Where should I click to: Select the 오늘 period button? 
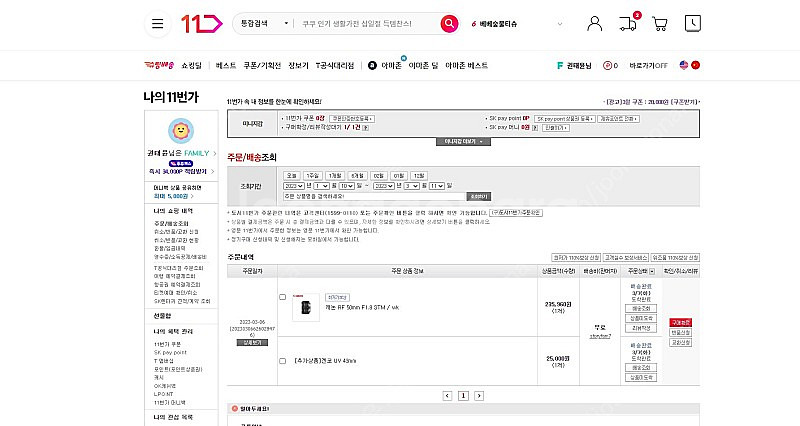pyautogui.click(x=292, y=176)
